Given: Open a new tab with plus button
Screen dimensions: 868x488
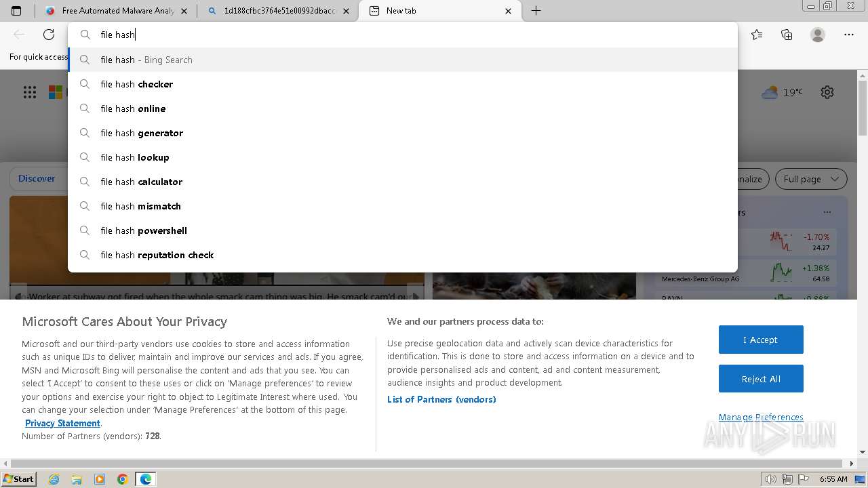Looking at the screenshot, I should 536,11.
